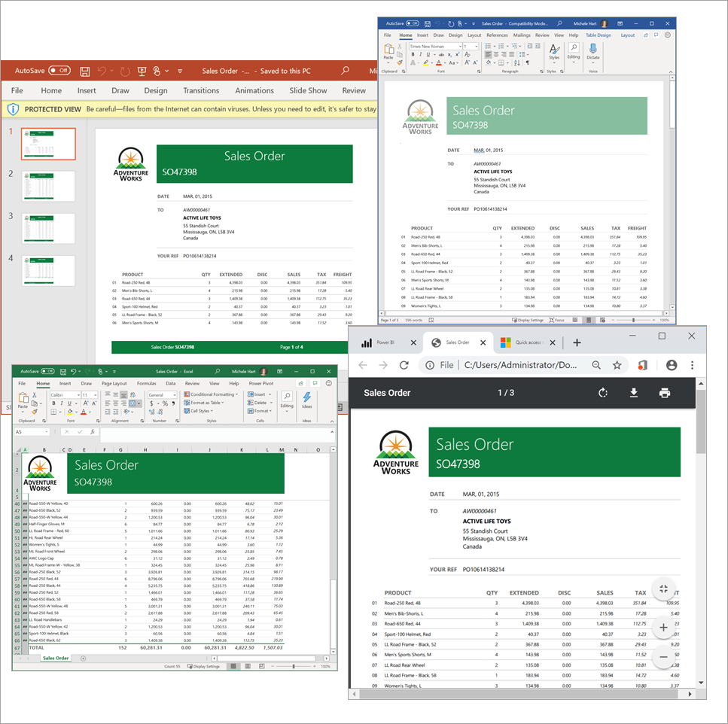The width and height of the screenshot is (728, 724).
Task: Switch to Mailings tab in Word
Action: (522, 35)
